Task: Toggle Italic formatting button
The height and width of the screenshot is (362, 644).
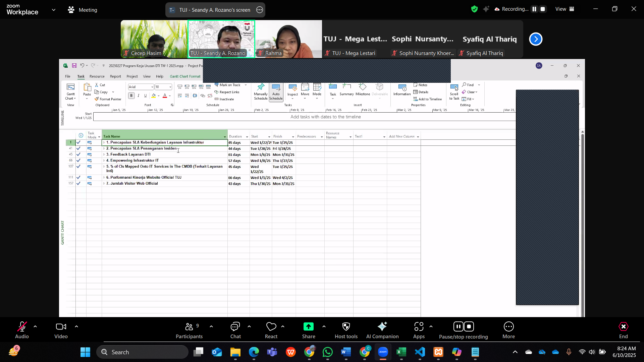Action: 139,96
